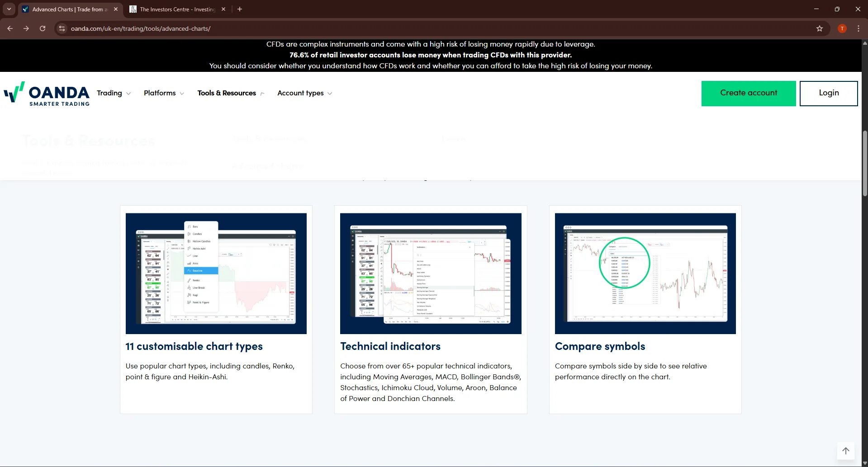Click the '11 customisable chart types' heading
This screenshot has width=868, height=467.
click(194, 346)
